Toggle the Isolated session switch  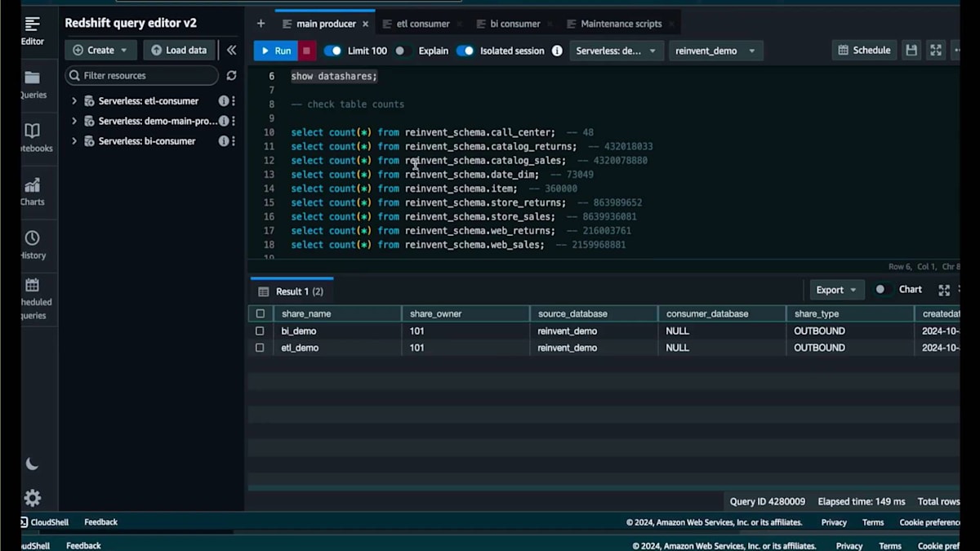pos(465,51)
